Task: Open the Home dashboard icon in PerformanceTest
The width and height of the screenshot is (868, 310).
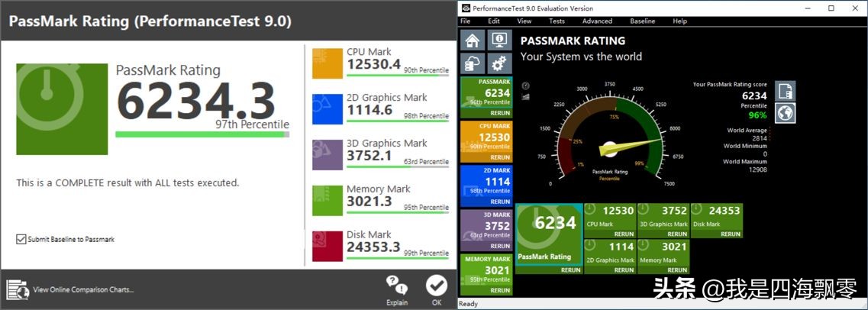Action: coord(473,40)
